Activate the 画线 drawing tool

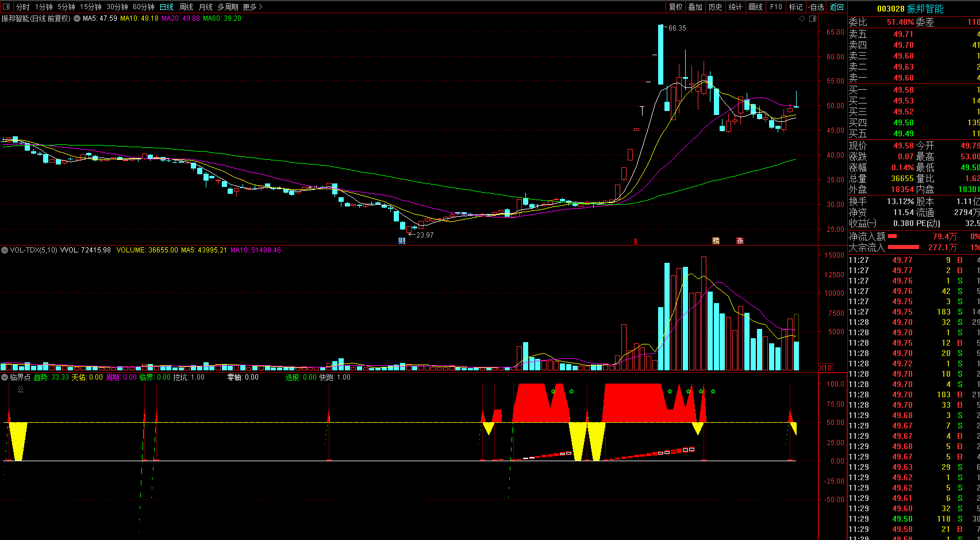pyautogui.click(x=755, y=7)
